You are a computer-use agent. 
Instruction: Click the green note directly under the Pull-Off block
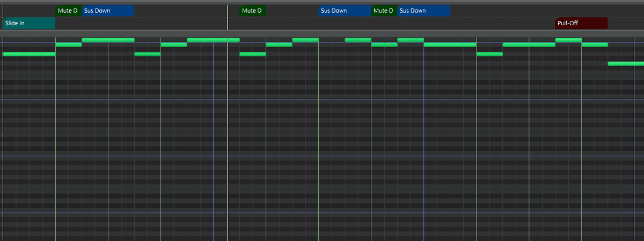click(568, 40)
